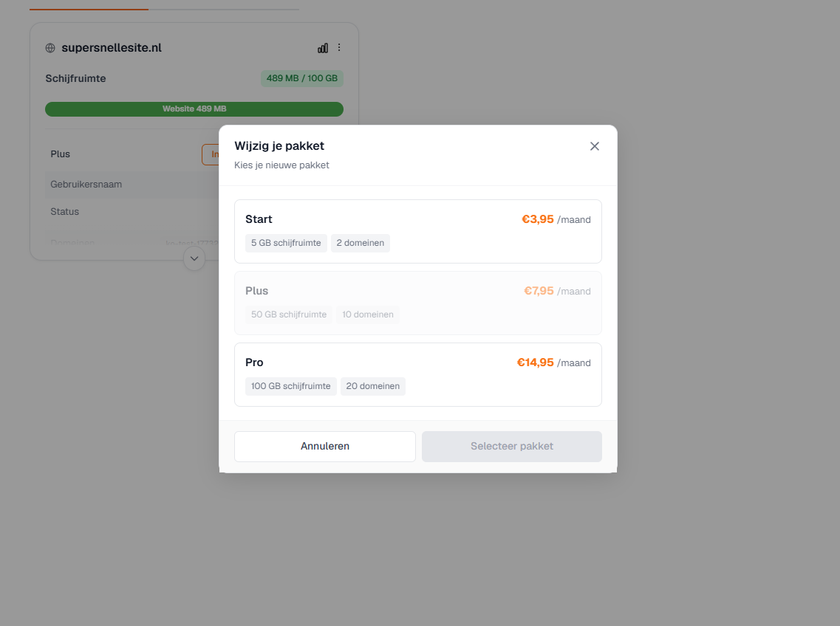Click the Annuleren button
The image size is (840, 626).
click(x=324, y=446)
